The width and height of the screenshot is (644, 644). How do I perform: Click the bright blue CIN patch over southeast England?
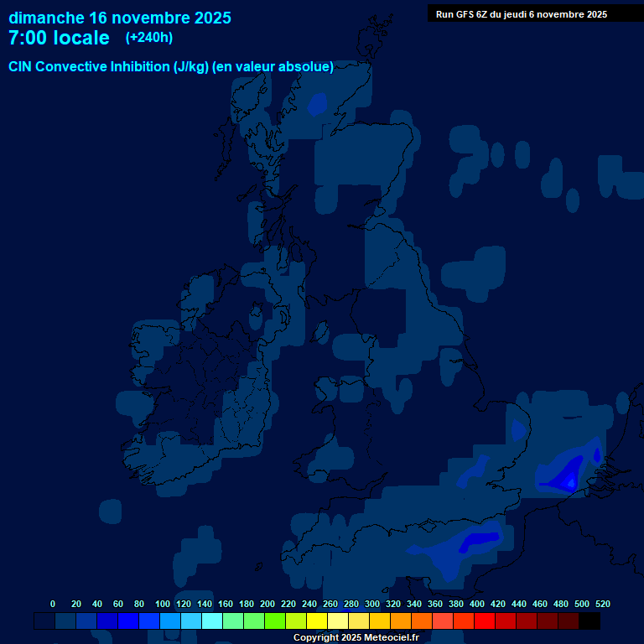click(565, 475)
